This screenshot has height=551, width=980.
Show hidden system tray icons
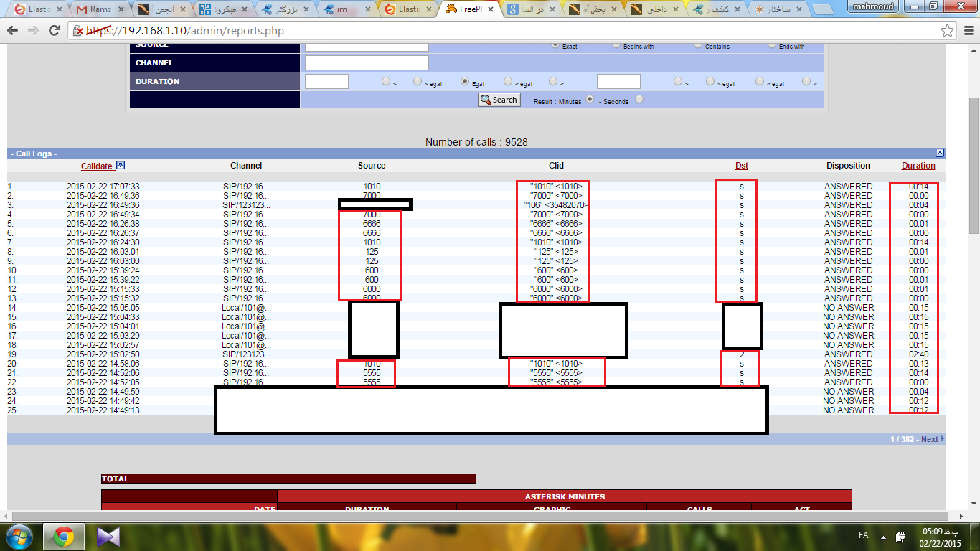point(883,536)
